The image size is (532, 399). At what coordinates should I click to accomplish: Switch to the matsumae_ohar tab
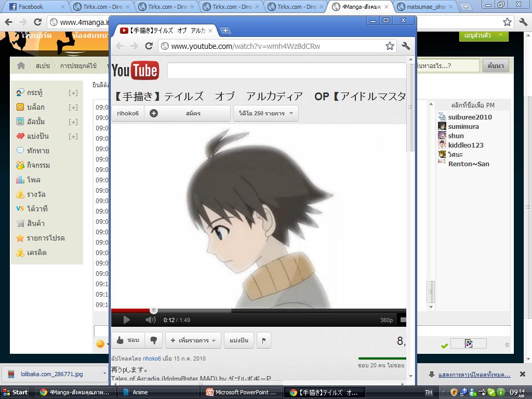tap(426, 6)
